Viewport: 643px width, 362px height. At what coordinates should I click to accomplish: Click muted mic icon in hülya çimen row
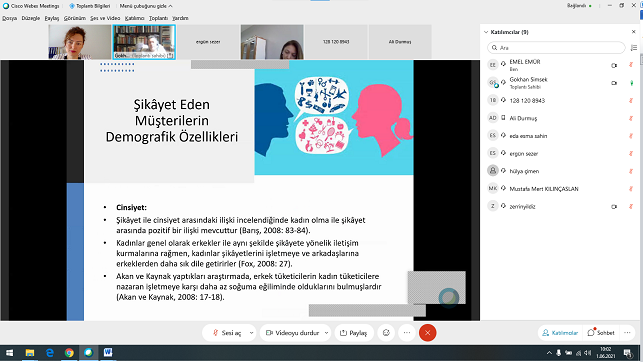pos(631,171)
